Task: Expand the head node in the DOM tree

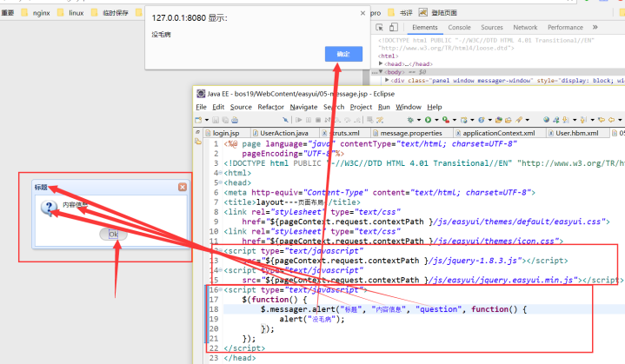Action: [x=381, y=63]
